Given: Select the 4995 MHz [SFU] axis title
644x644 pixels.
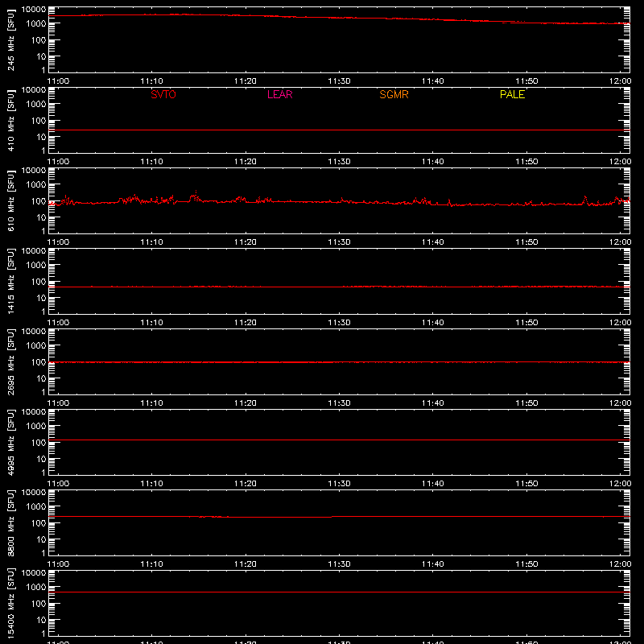Looking at the screenshot, I should 10,442.
